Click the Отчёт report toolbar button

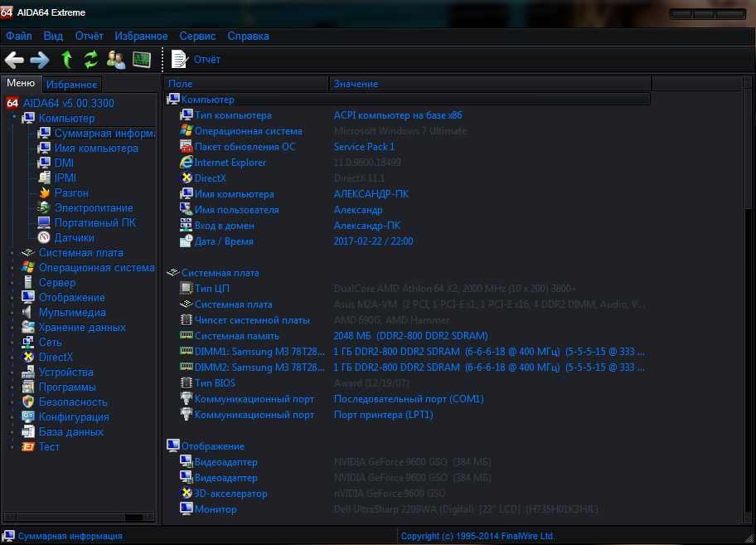[196, 60]
